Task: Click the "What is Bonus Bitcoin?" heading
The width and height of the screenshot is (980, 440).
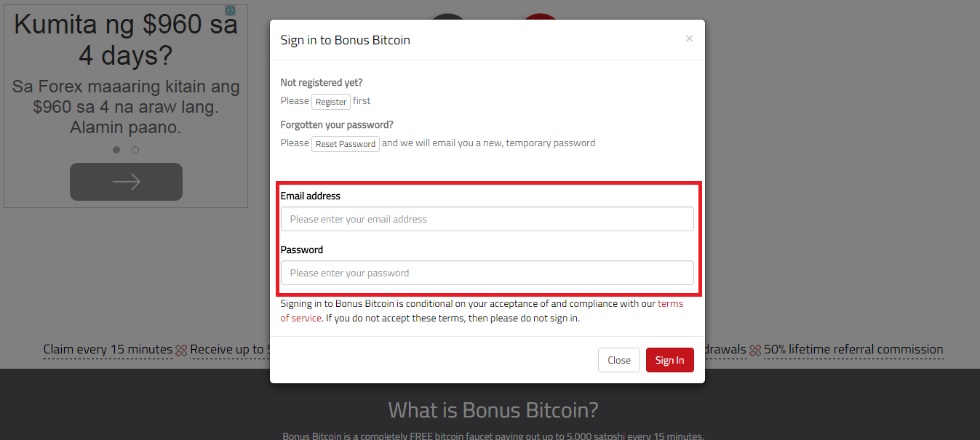Action: pyautogui.click(x=493, y=409)
